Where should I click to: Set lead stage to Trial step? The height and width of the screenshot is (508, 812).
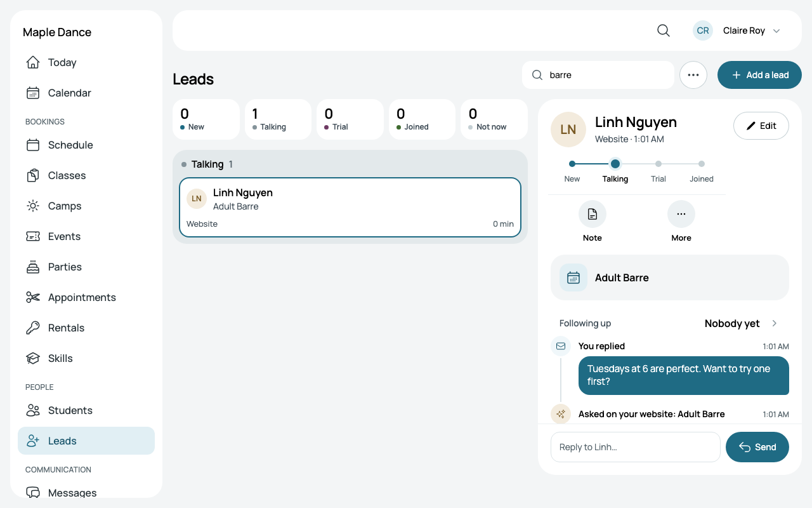pyautogui.click(x=658, y=171)
